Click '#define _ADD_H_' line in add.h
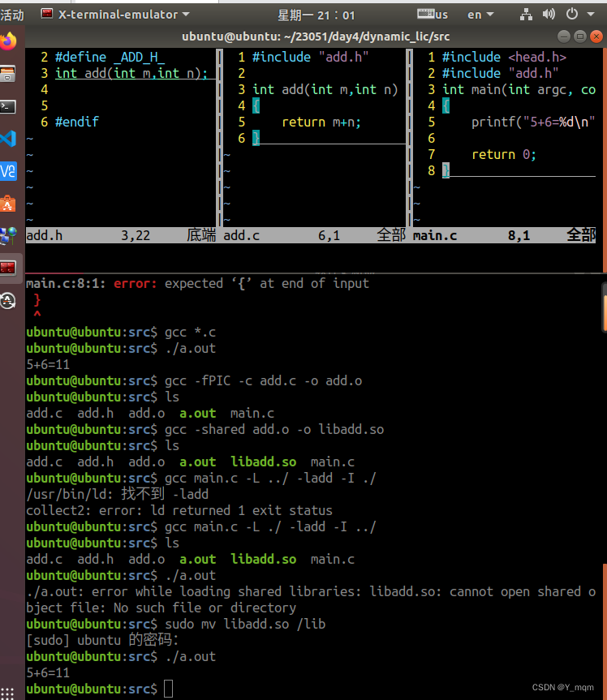 110,57
